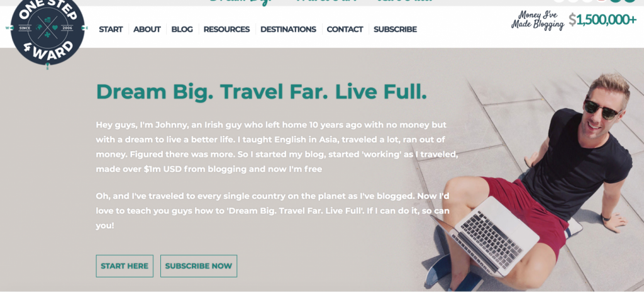Select RESOURCES in the navigation bar
The width and height of the screenshot is (644, 292).
coord(226,29)
